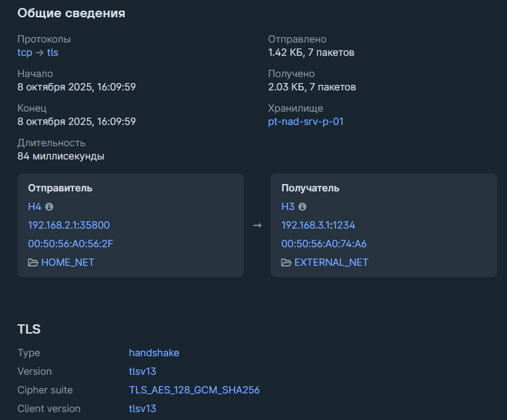
Task: Click the arrow between sender and recipient cards
Action: coord(257,226)
